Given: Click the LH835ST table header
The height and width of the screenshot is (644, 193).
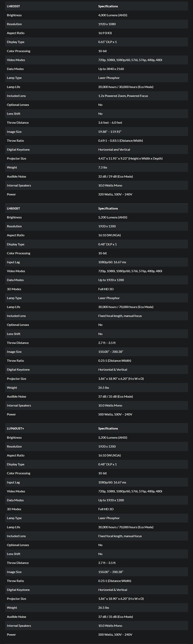Looking at the screenshot, I should 13,6.
